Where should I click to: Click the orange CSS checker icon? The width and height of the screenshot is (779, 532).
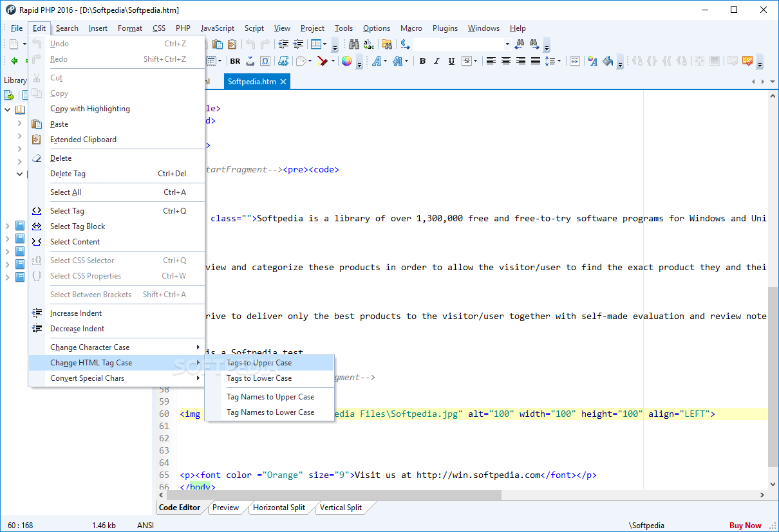tap(747, 61)
